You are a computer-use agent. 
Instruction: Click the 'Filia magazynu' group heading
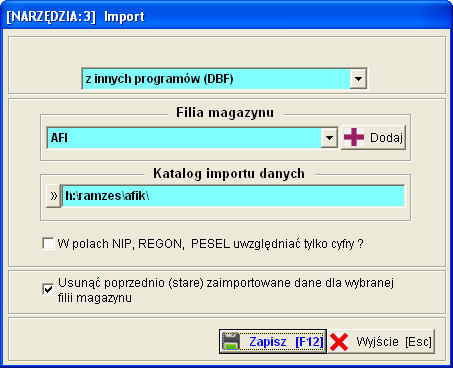click(x=225, y=113)
